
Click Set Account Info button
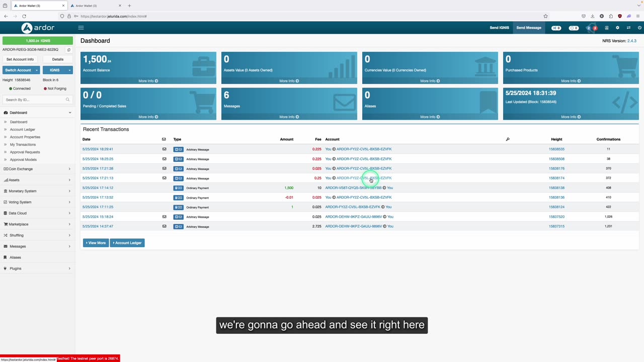(20, 59)
